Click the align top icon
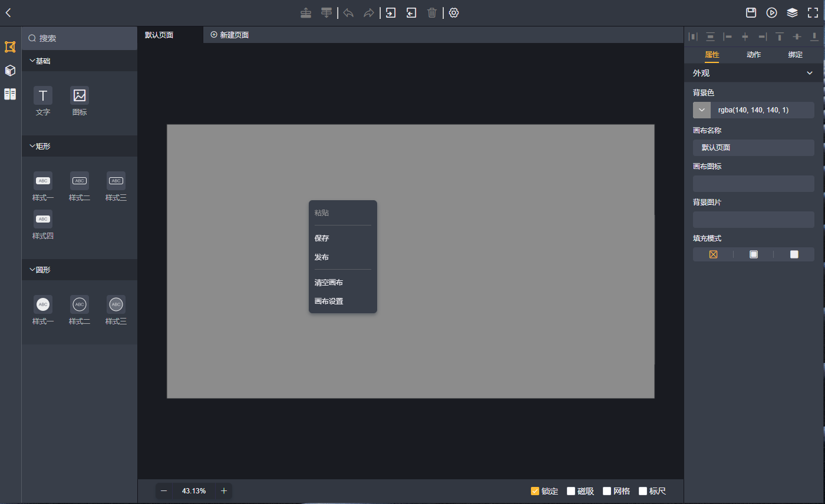 pyautogui.click(x=780, y=37)
